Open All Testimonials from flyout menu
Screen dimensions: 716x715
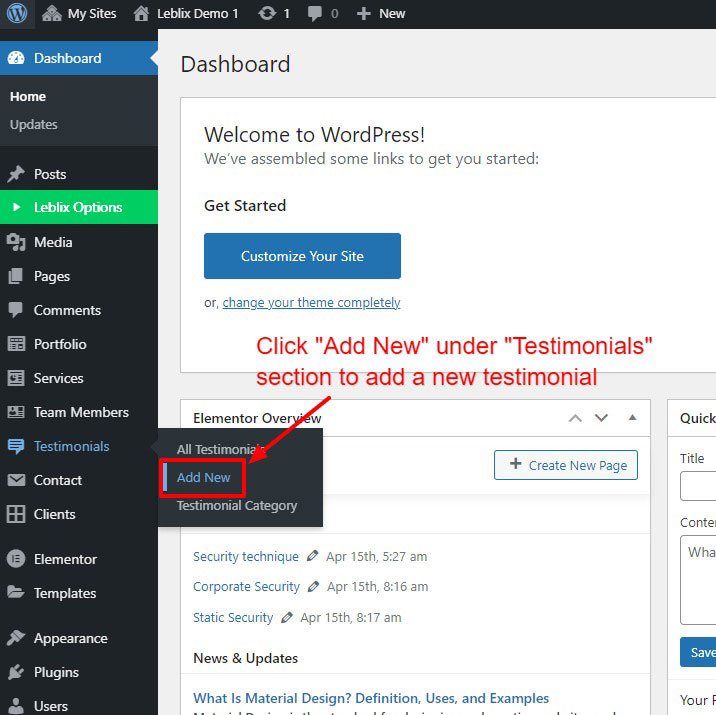pyautogui.click(x=218, y=449)
